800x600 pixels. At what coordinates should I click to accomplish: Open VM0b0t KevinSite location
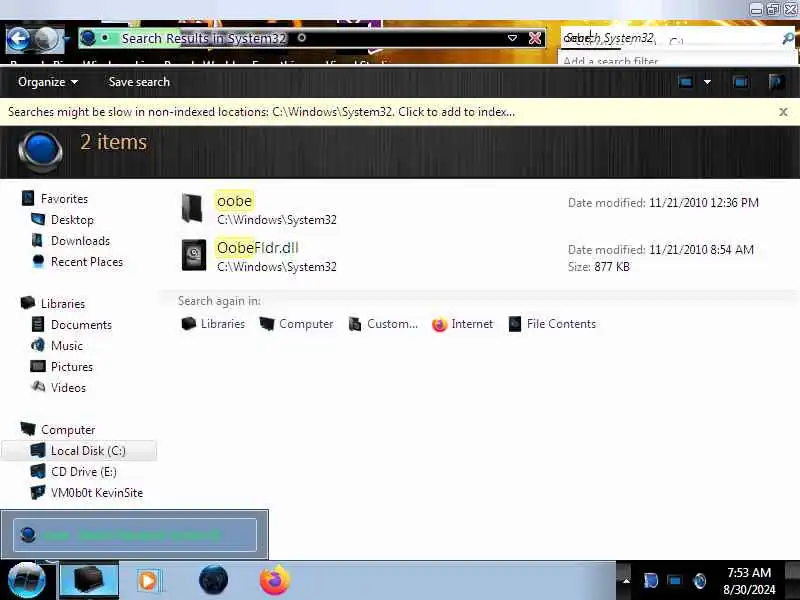87,492
